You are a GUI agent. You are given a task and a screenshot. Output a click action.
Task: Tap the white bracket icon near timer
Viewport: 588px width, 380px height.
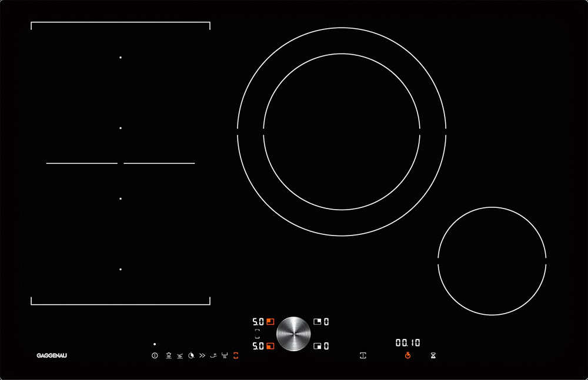tap(363, 355)
